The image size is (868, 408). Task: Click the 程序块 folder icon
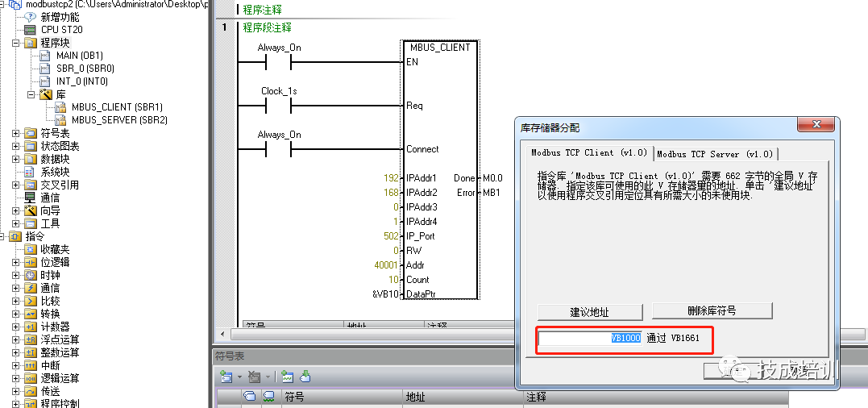[x=30, y=43]
